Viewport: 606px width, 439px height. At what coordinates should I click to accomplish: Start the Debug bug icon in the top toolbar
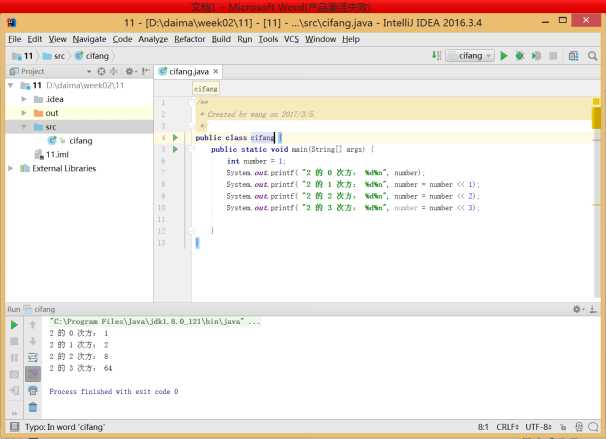520,56
